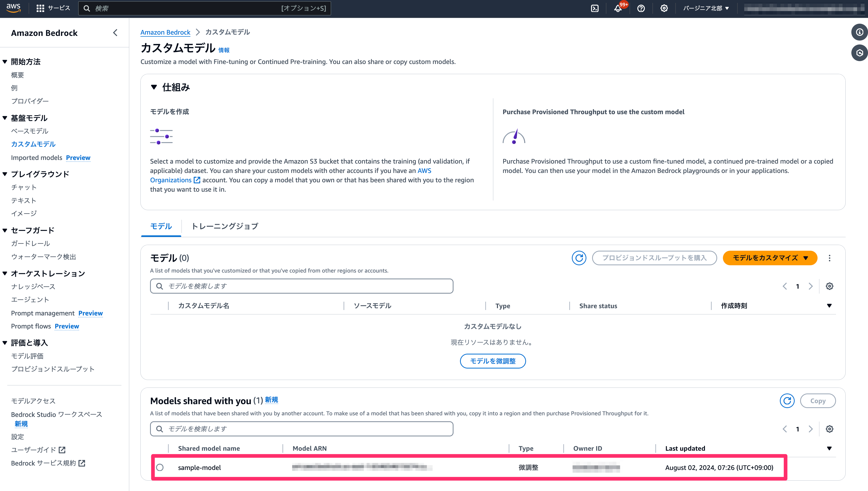The image size is (868, 491).
Task: Click the shared models search field
Action: pyautogui.click(x=302, y=429)
